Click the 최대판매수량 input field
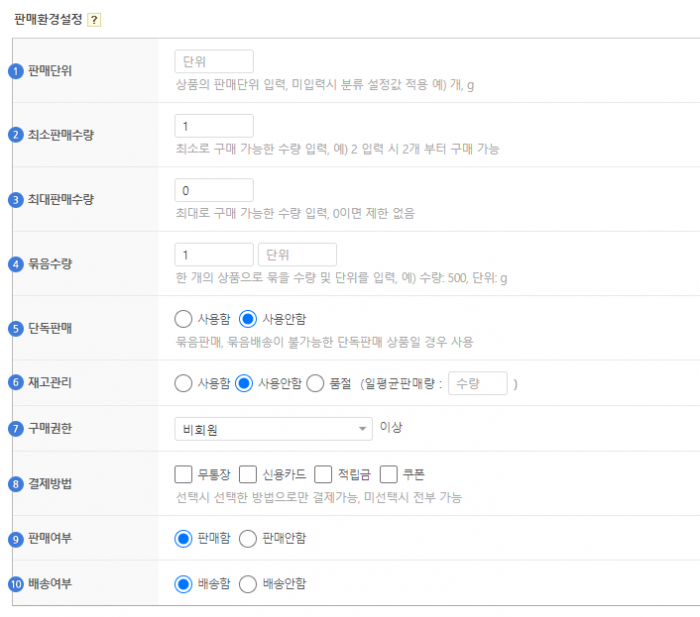The height and width of the screenshot is (617, 700). point(214,190)
